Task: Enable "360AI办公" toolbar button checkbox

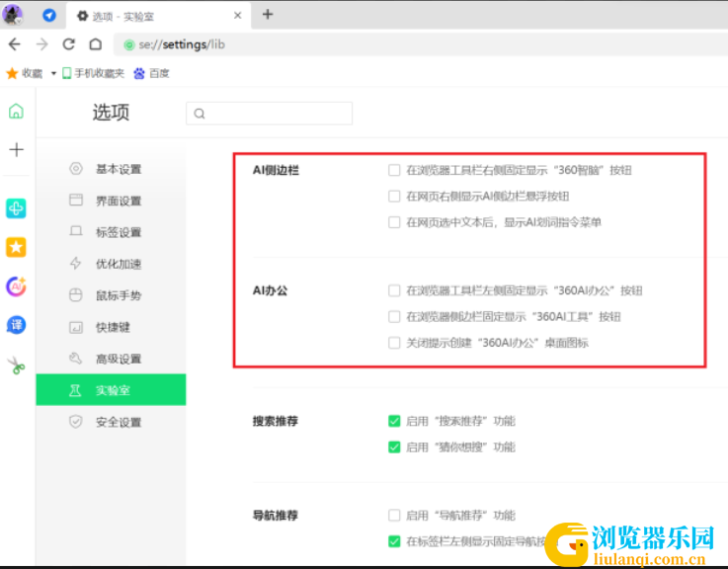Action: [394, 290]
